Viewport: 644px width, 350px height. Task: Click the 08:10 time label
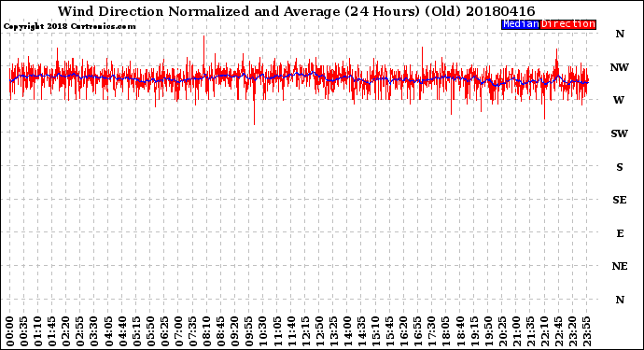[206, 331]
